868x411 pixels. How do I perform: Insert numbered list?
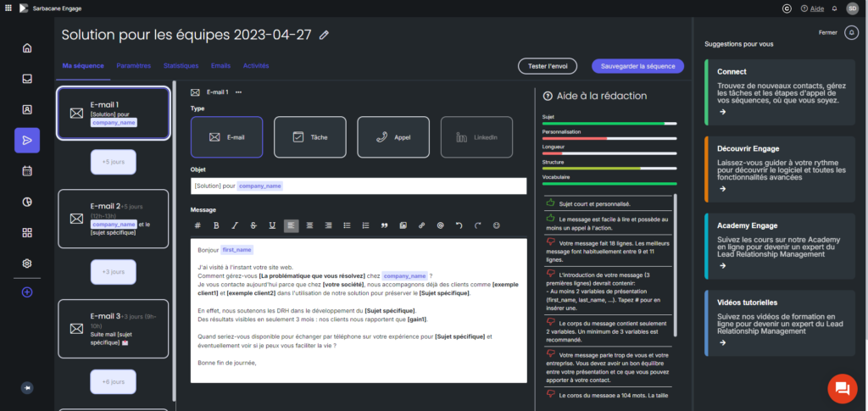(x=365, y=225)
